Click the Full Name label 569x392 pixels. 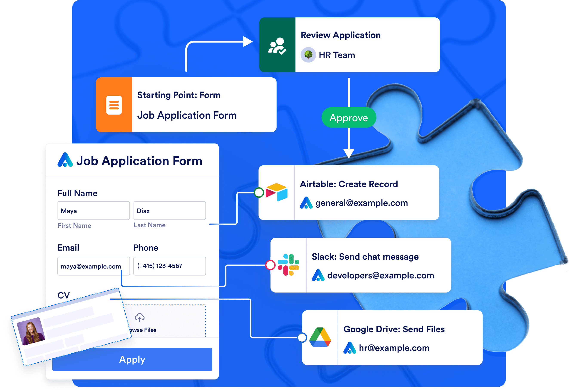77,193
